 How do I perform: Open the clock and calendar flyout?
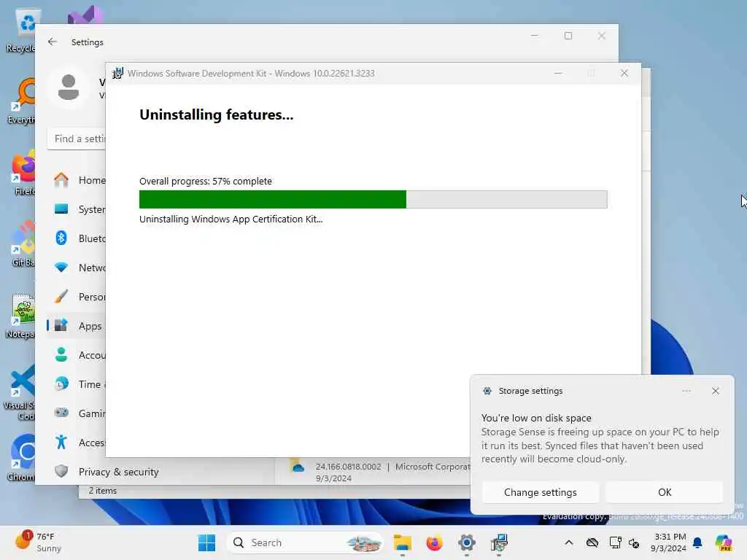[x=669, y=542]
